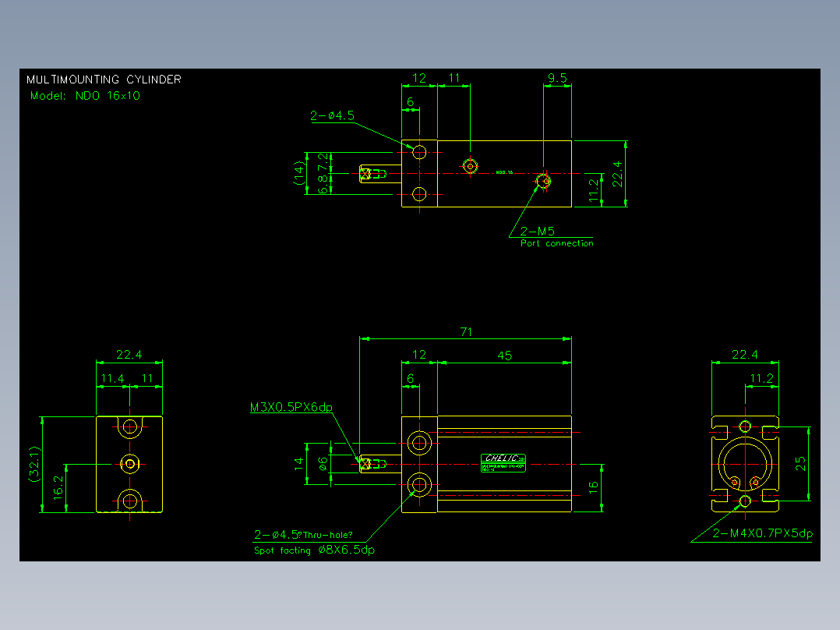Select the '(14)' reference dimension in top view
The height and width of the screenshot is (630, 840).
coord(299,173)
